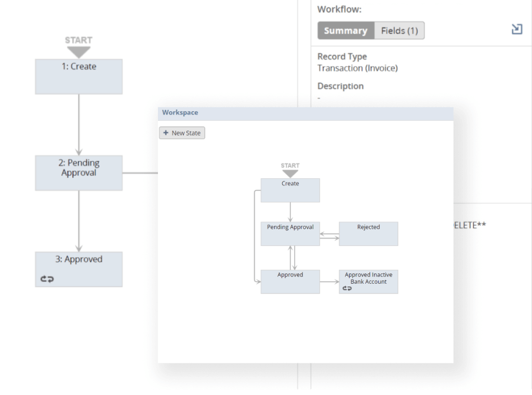Click transition arrow from Approved to Approved Inactive
This screenshot has width=532, height=395.
(329, 282)
